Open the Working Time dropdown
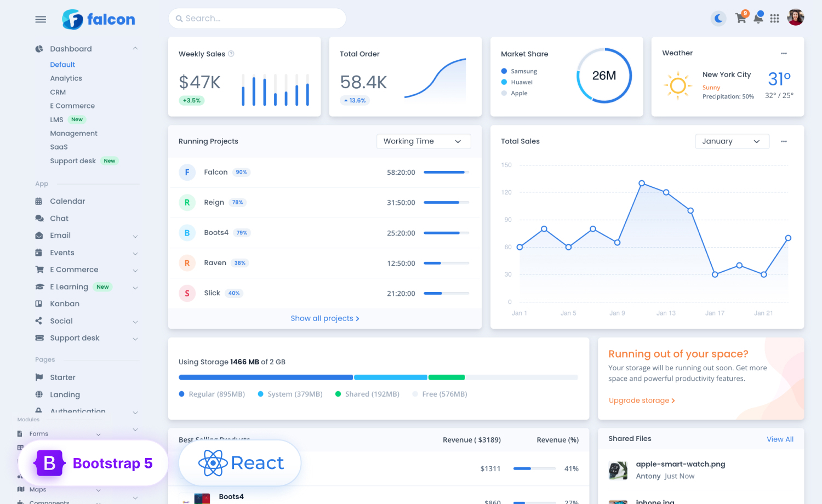The width and height of the screenshot is (822, 504). pyautogui.click(x=423, y=141)
